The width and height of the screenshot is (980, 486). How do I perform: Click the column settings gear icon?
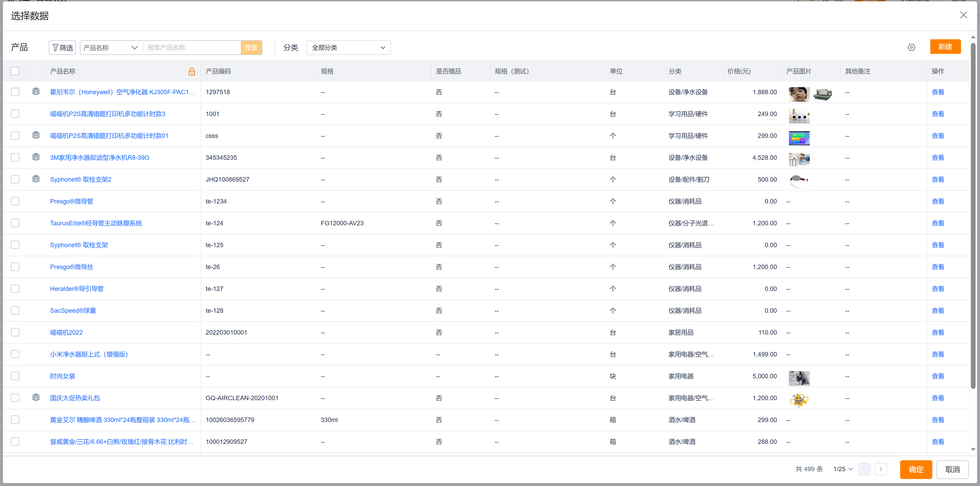click(911, 48)
